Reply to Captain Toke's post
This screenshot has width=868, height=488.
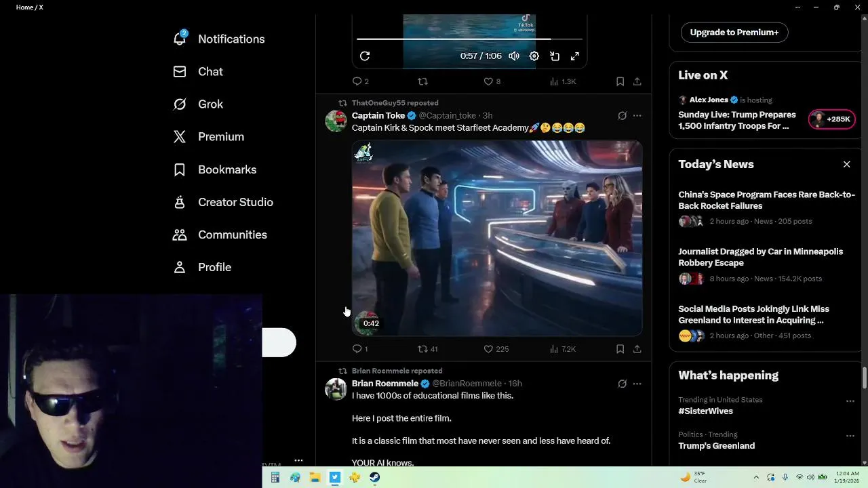(x=359, y=349)
